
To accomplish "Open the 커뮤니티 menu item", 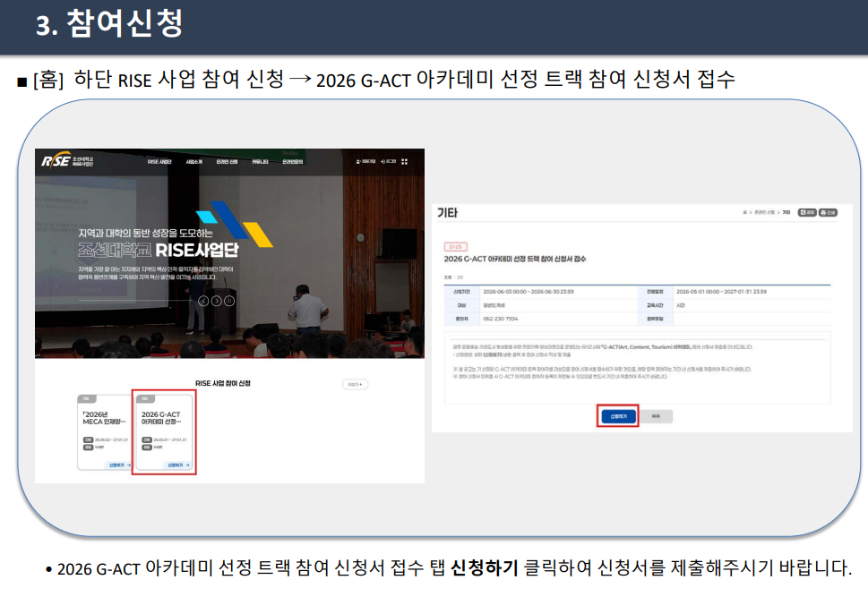I will tap(260, 161).
